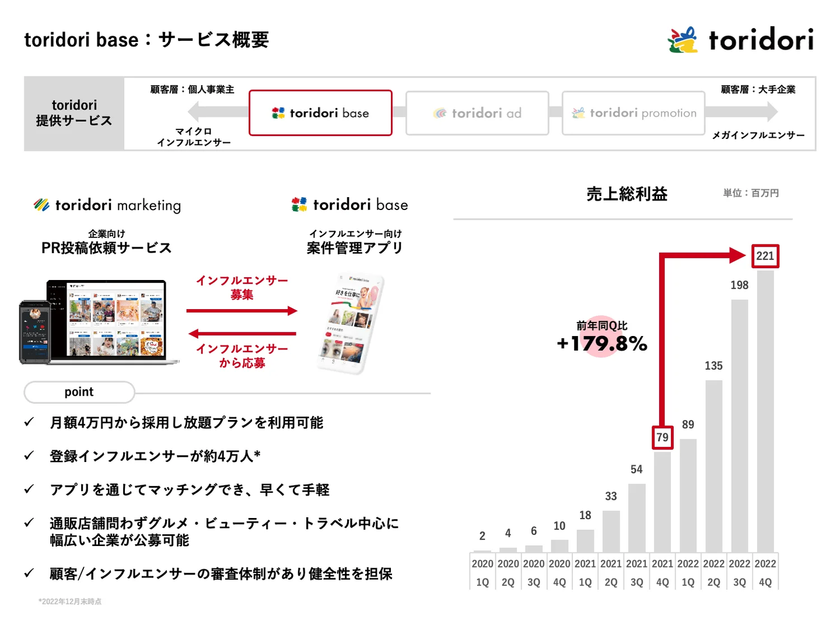This screenshot has height=630, width=840.
Task: Select the toridori base service box
Action: point(320,113)
